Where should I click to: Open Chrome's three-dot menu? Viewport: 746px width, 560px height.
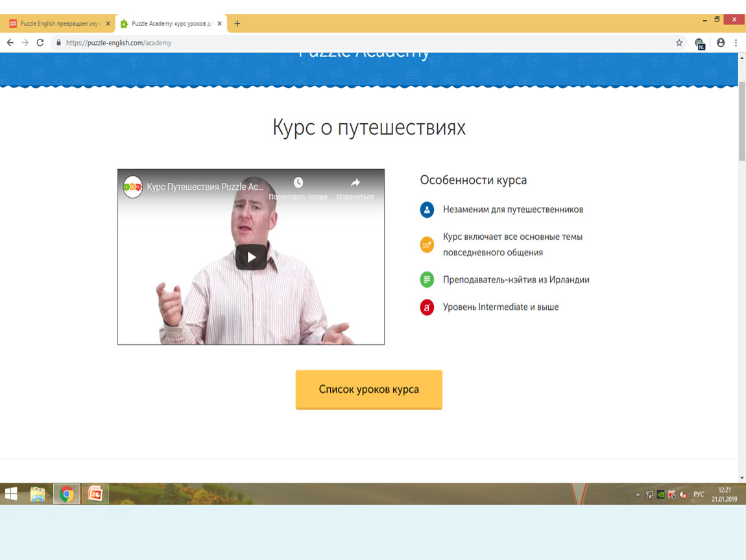click(x=736, y=43)
